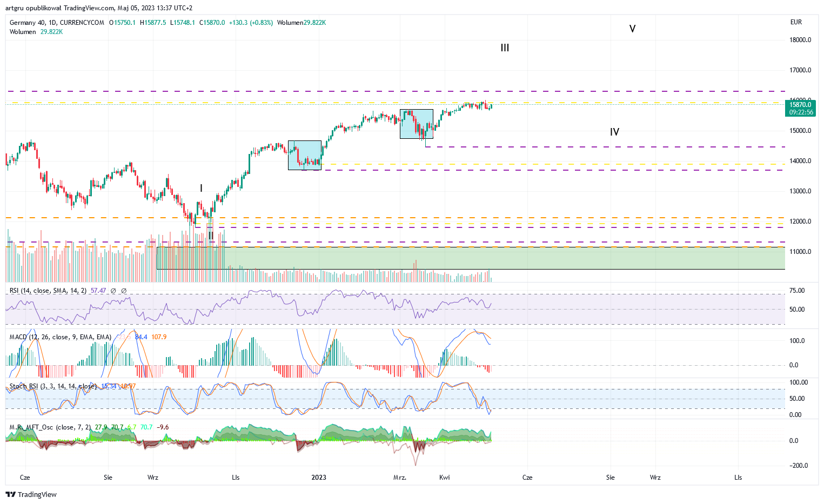Click the Mrz. label on time axis

pyautogui.click(x=400, y=478)
